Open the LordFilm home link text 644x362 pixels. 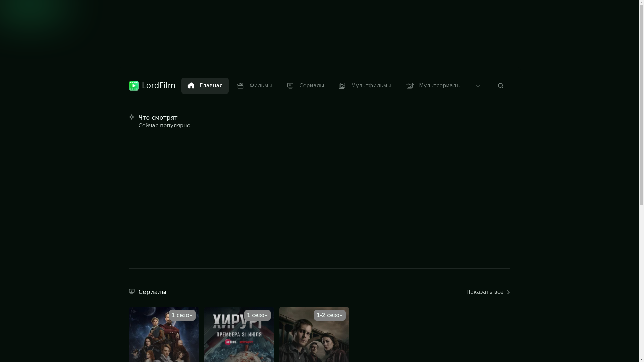click(x=158, y=86)
